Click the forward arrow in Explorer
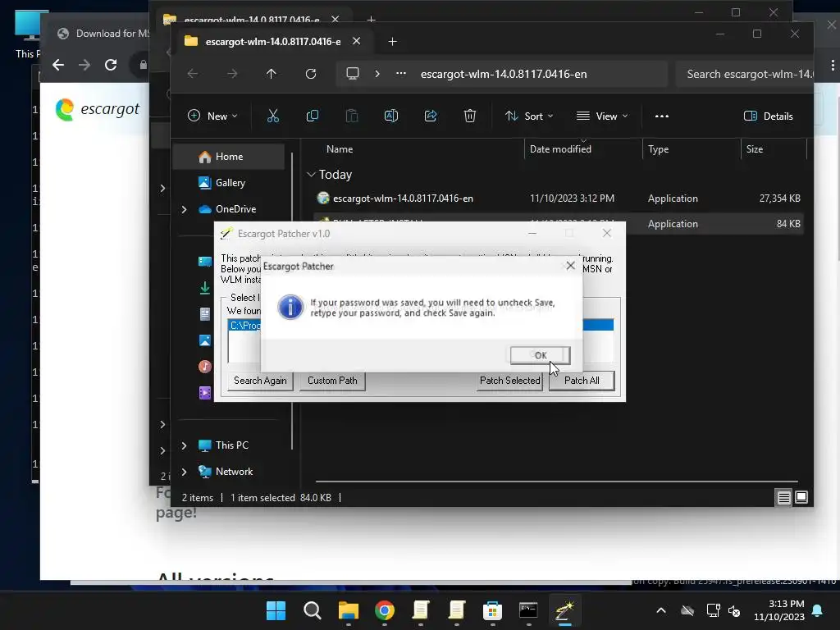This screenshot has width=840, height=630. [x=232, y=74]
